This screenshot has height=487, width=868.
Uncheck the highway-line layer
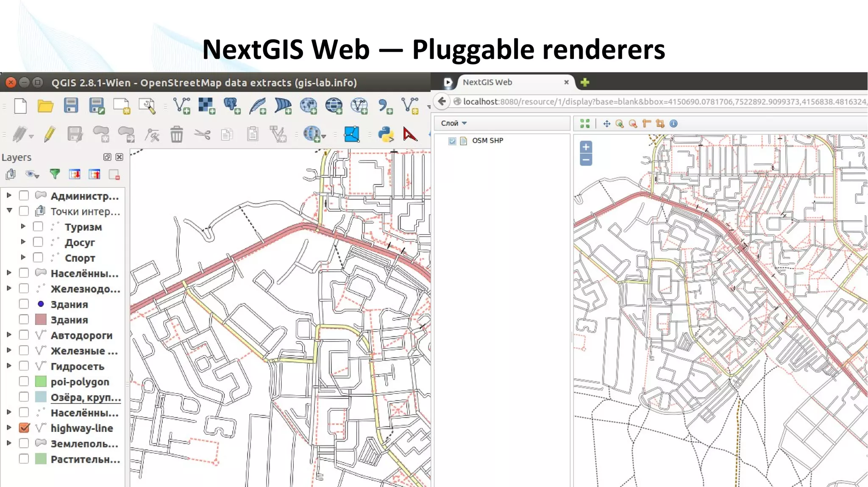click(x=24, y=428)
